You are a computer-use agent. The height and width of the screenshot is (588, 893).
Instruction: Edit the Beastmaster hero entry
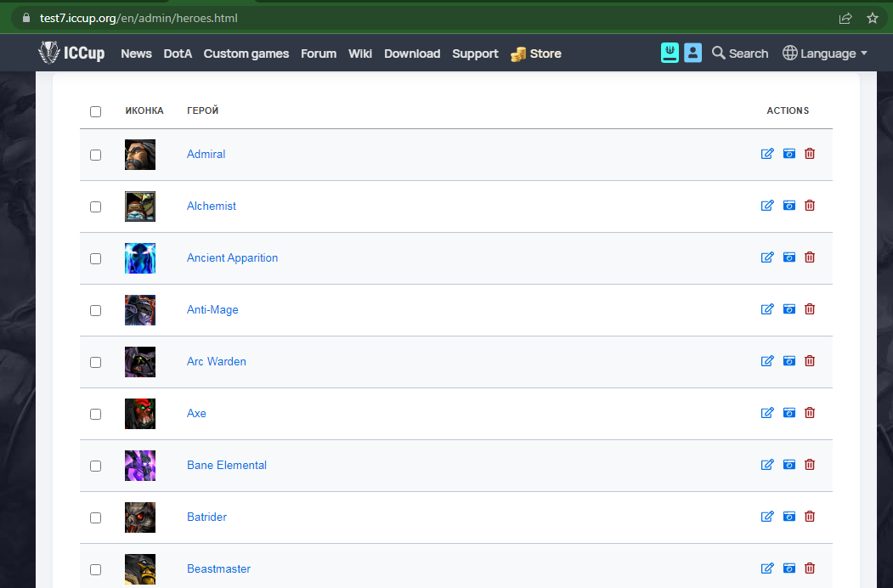pos(767,568)
